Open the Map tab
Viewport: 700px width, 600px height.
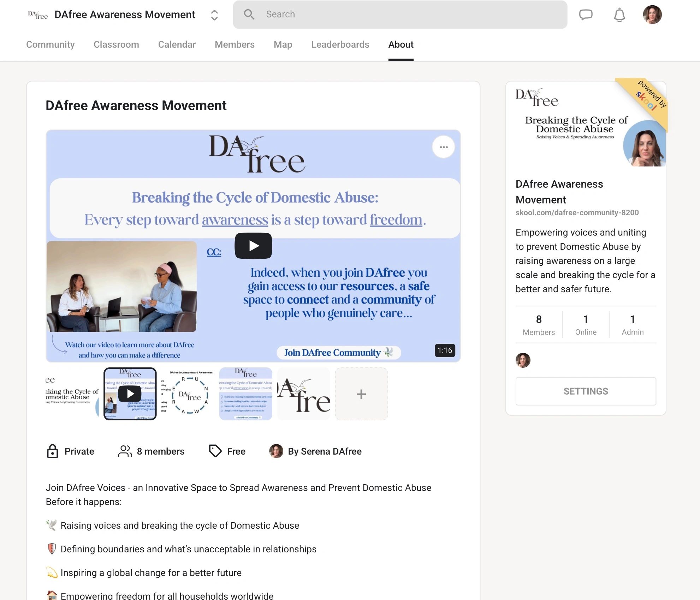pyautogui.click(x=283, y=44)
